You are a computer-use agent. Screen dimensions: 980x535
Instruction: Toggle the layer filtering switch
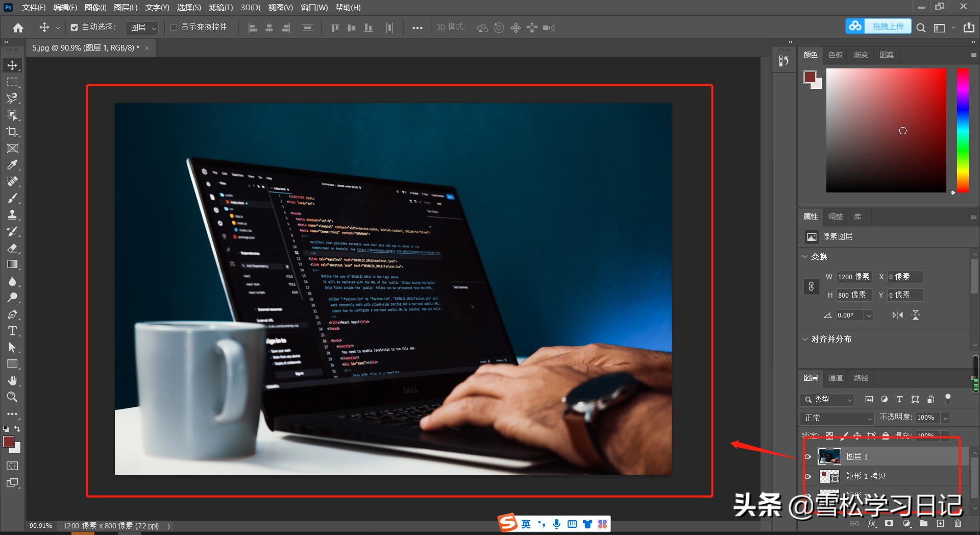tap(948, 398)
